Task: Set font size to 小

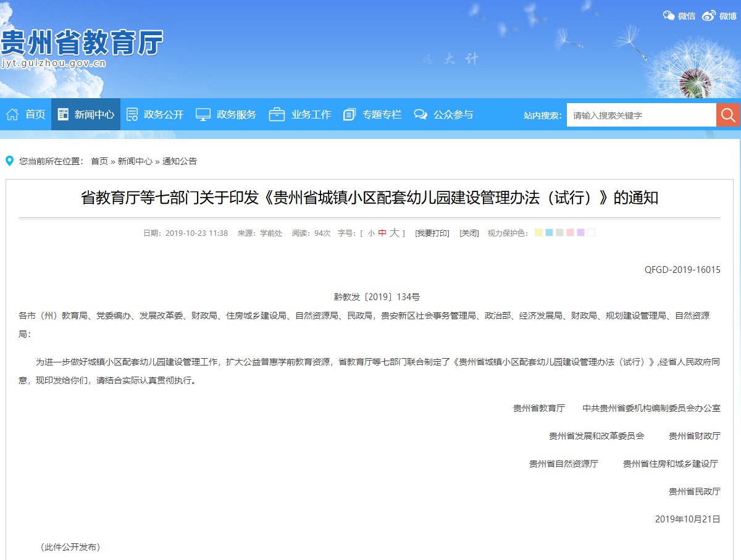Action: (371, 233)
